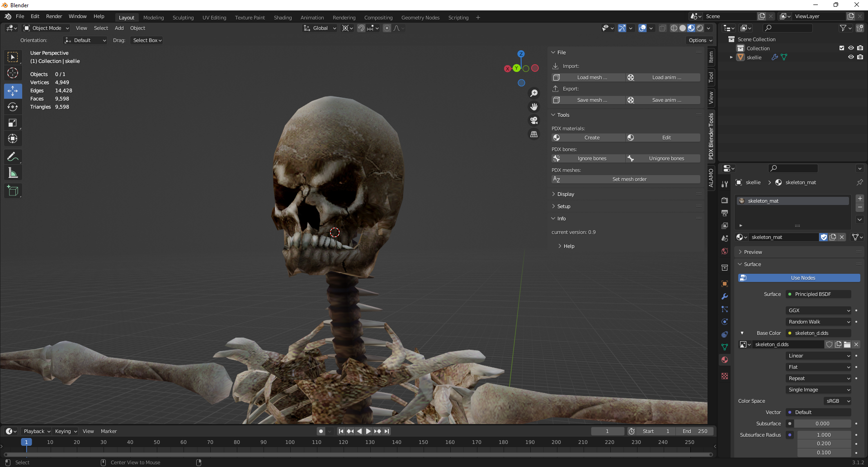Screen dimensions: 868x467
Task: Hide skellie object with eye icon
Action: point(851,57)
